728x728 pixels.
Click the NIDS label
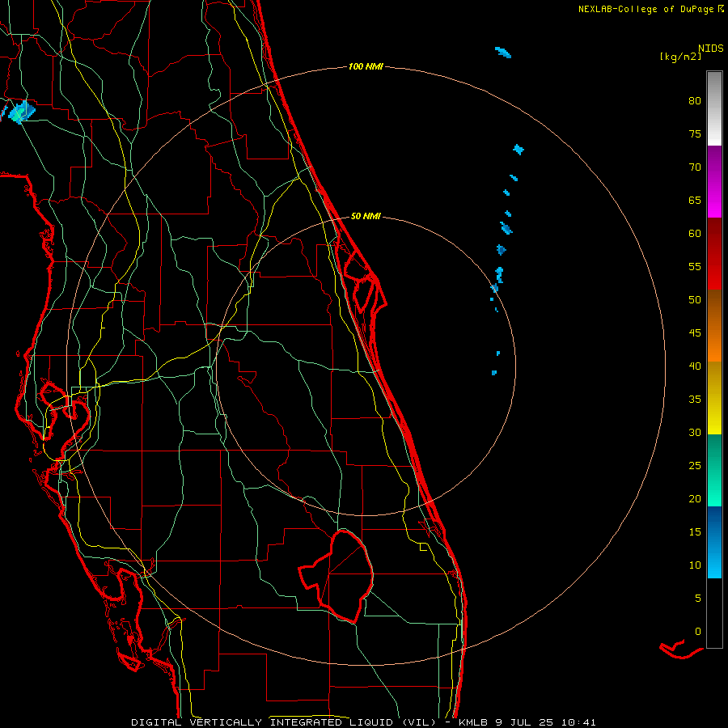pyautogui.click(x=711, y=49)
